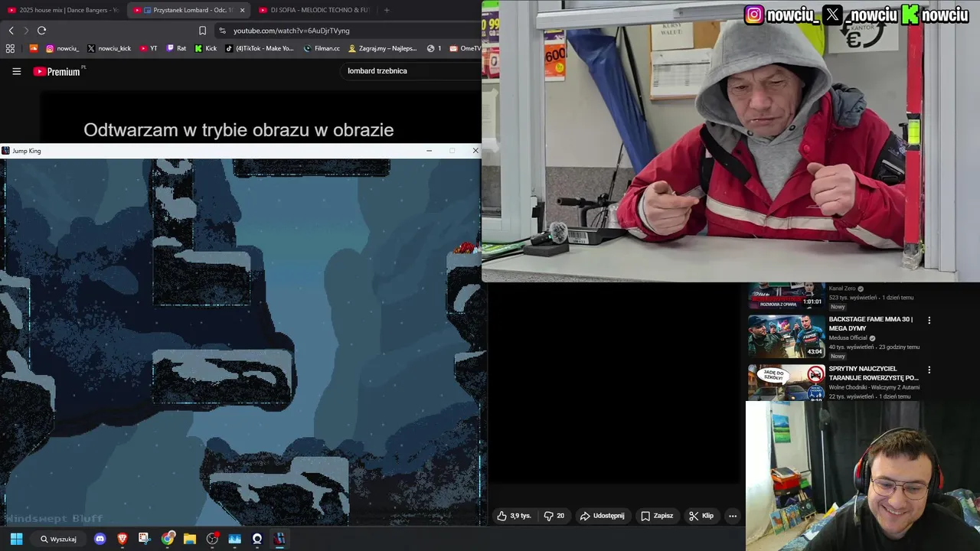Viewport: 980px width, 551px height.
Task: Open Snipping Tool from the taskbar
Action: click(x=145, y=539)
